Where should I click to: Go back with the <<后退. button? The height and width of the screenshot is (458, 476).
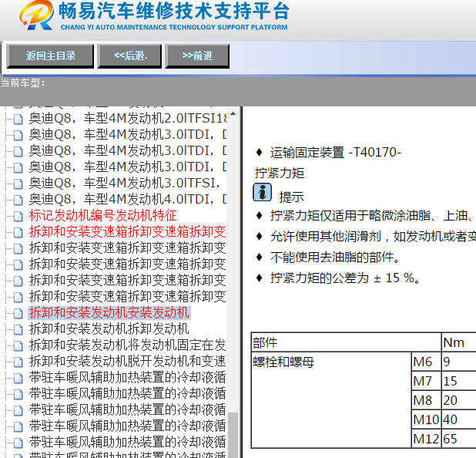tap(129, 56)
